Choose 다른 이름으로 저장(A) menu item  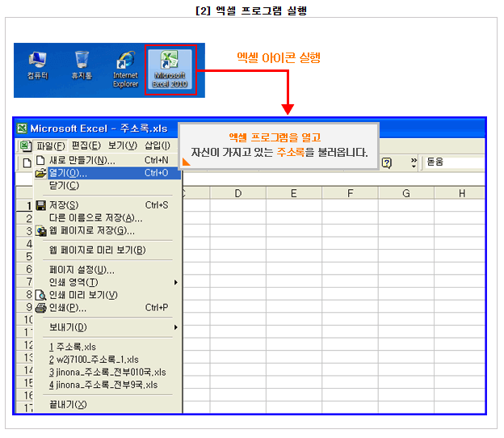(108, 218)
